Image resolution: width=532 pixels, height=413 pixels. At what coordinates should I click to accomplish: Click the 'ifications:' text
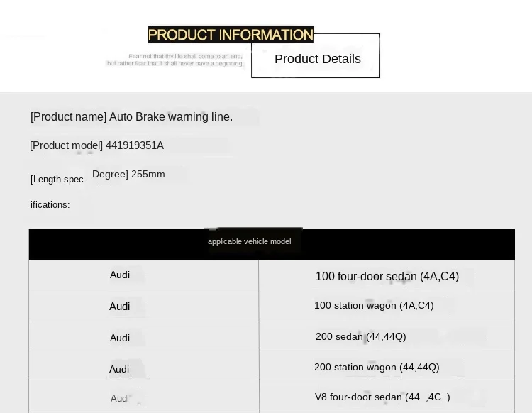50,204
